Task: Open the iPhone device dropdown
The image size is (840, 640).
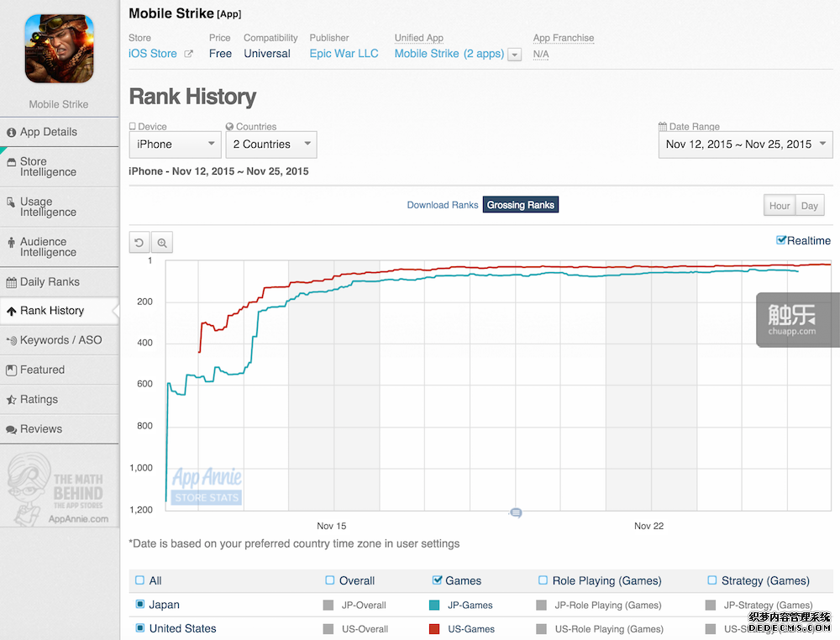Action: coord(176,144)
